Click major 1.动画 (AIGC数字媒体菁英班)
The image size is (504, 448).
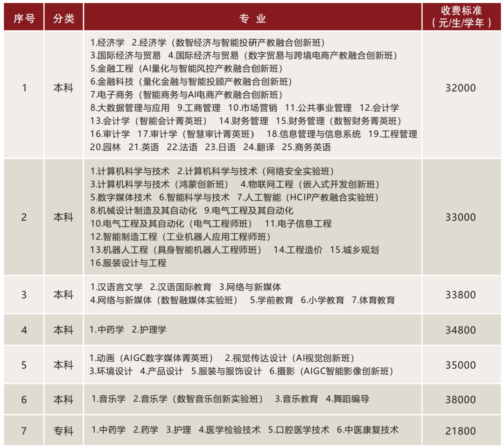tap(152, 358)
